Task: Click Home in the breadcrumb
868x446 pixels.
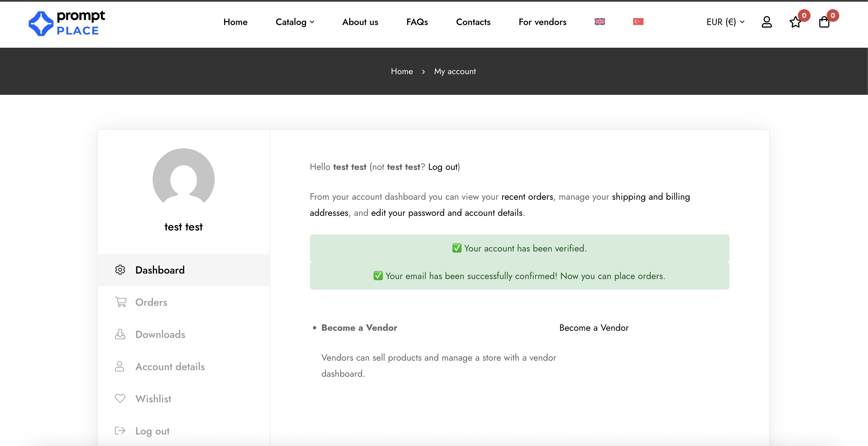Action: [x=402, y=72]
